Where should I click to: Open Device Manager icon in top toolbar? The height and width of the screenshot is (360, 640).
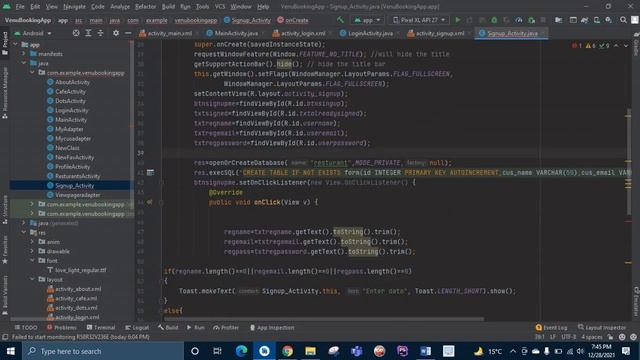coord(596,20)
